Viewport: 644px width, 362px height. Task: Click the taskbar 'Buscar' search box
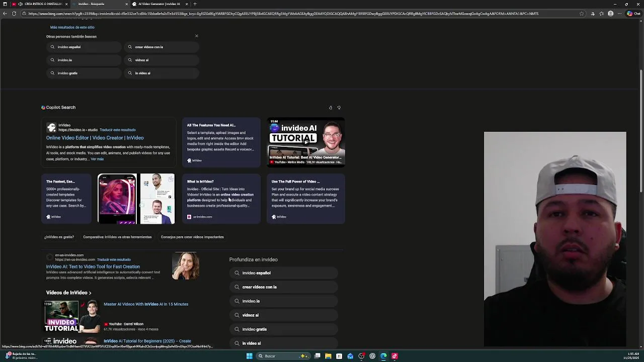pos(283,356)
